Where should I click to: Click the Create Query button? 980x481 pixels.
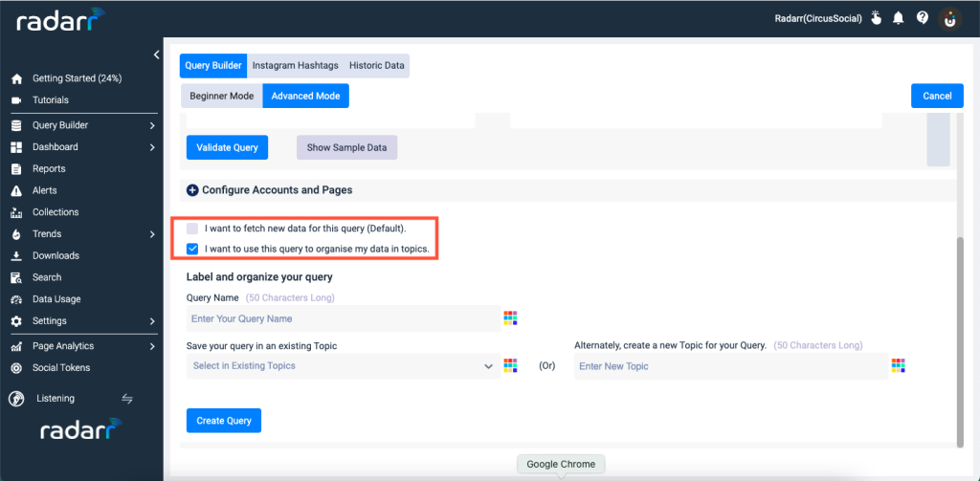(224, 421)
